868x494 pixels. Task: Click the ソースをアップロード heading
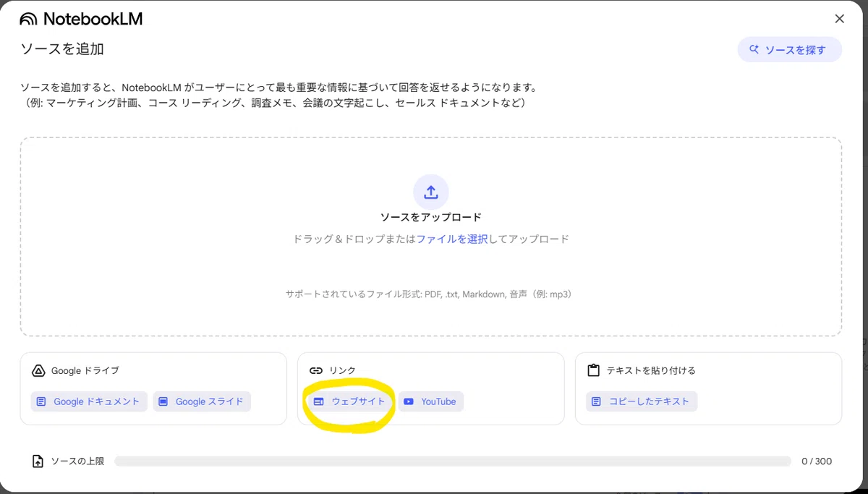(x=431, y=217)
